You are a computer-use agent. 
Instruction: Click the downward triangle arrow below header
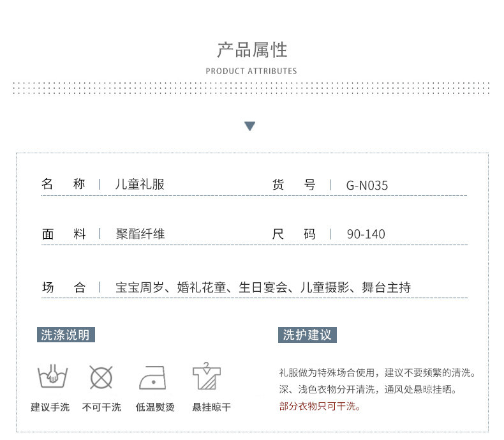pyautogui.click(x=249, y=126)
